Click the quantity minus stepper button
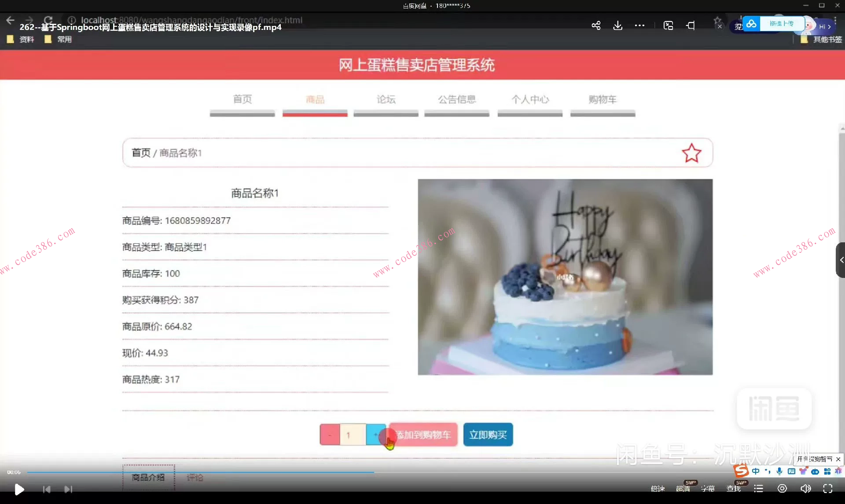This screenshot has width=845, height=504. [330, 435]
